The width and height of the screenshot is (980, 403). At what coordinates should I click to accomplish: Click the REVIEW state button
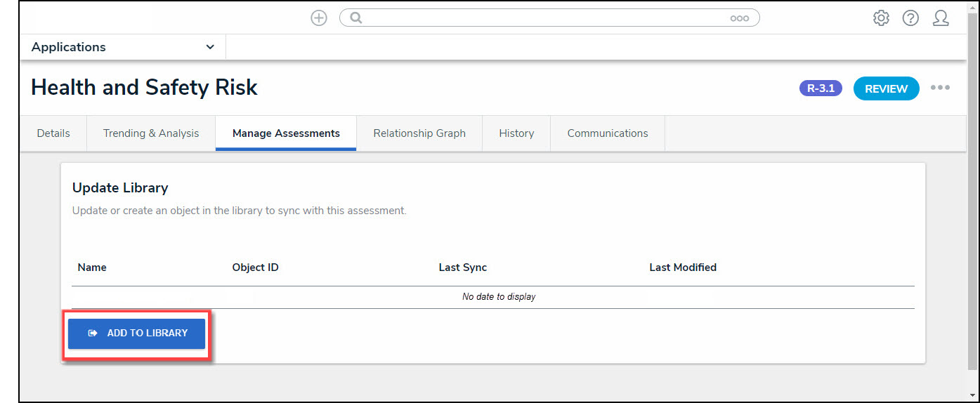coord(886,88)
